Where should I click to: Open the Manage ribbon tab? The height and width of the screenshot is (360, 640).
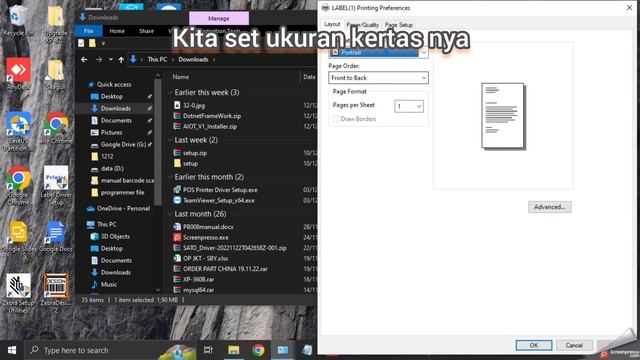pos(219,18)
